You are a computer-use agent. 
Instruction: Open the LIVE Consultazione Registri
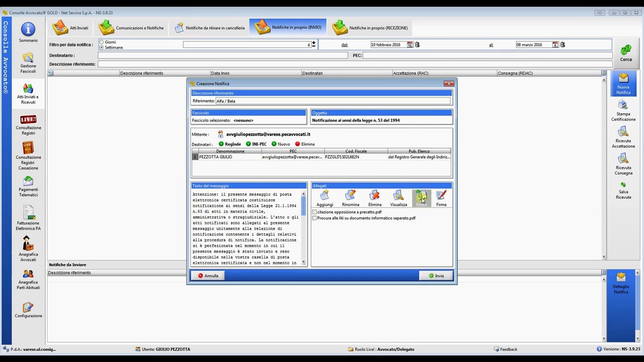(28, 125)
